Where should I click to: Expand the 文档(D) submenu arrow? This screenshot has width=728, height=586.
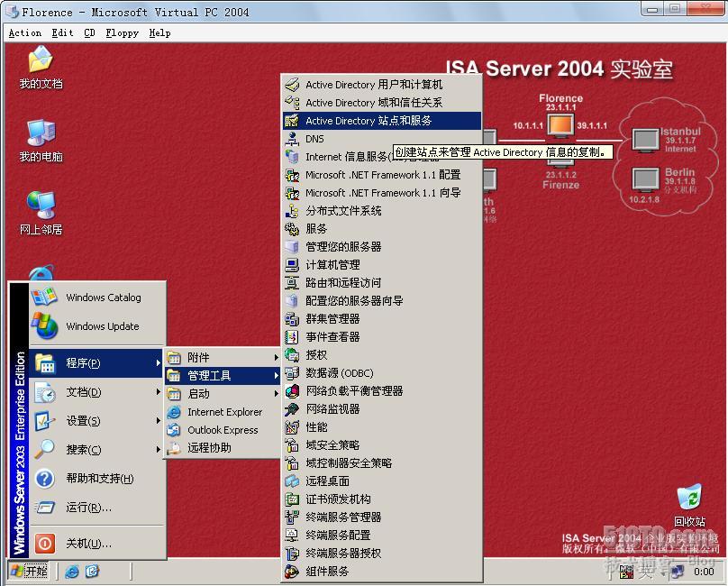click(158, 392)
